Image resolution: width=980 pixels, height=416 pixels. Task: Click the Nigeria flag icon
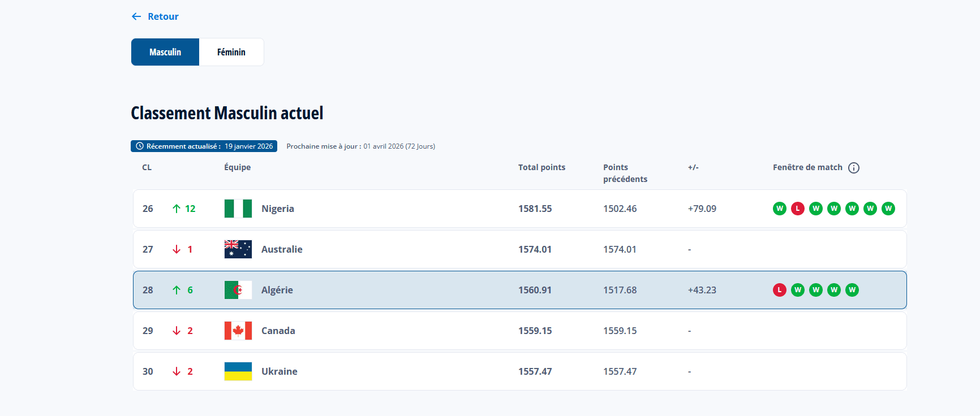[238, 209]
